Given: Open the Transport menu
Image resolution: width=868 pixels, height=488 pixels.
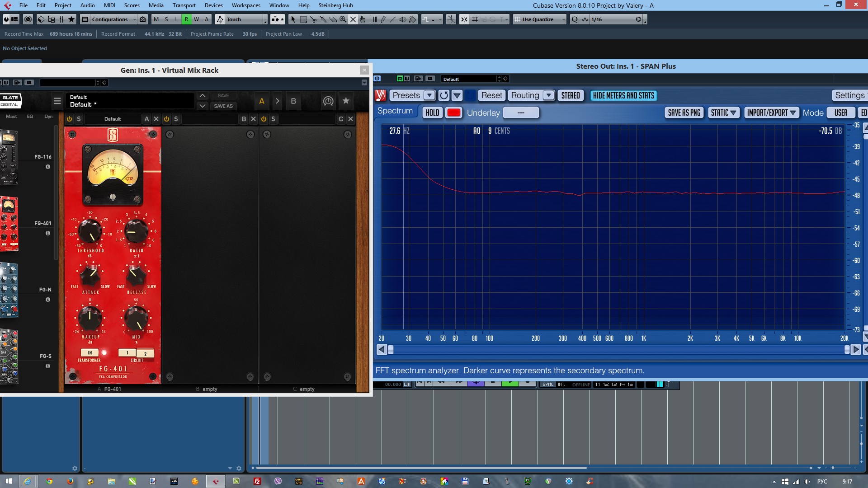Looking at the screenshot, I should tap(184, 5).
